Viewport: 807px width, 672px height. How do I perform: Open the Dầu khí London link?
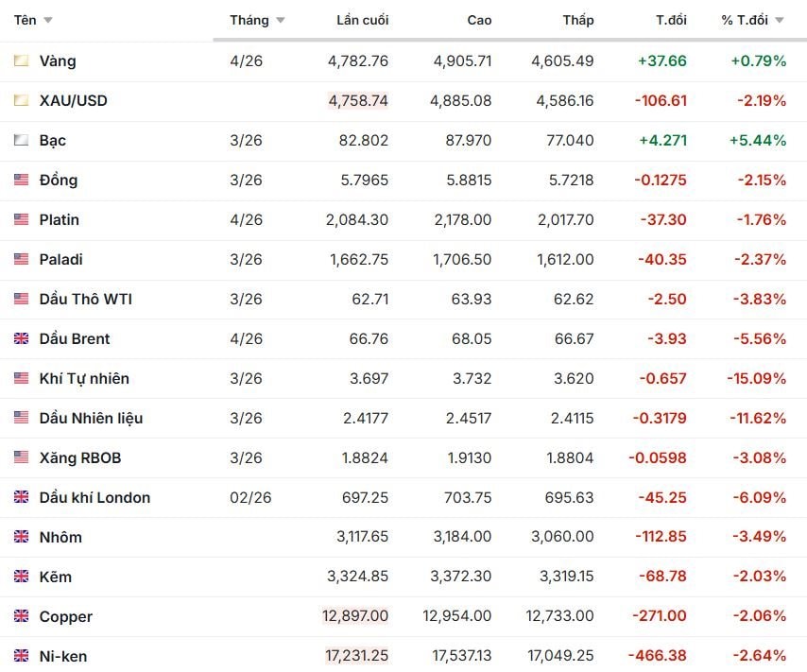94,497
